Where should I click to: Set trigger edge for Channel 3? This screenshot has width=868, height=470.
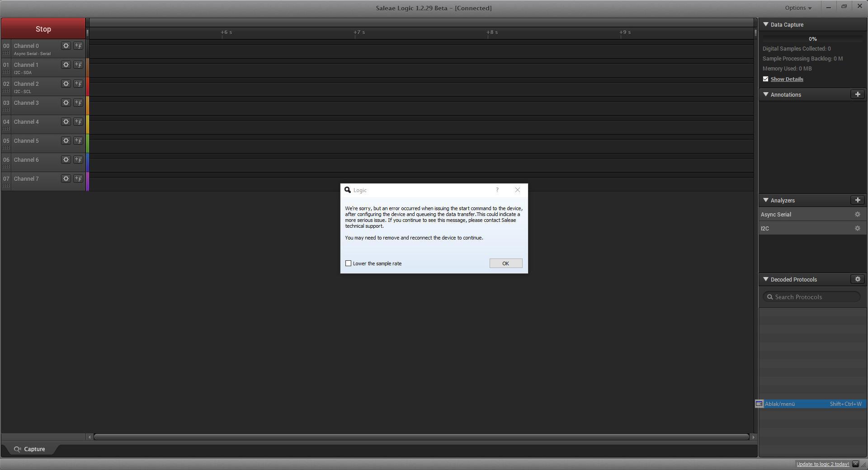click(x=78, y=103)
